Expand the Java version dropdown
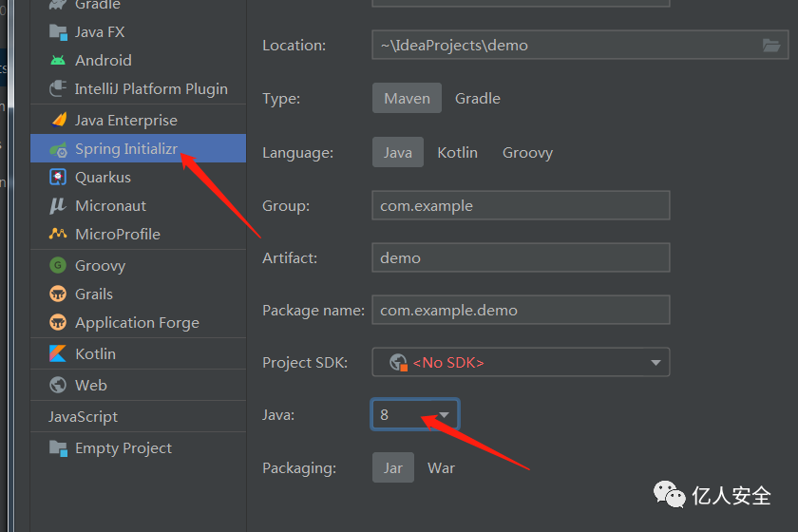798x532 pixels. [444, 415]
